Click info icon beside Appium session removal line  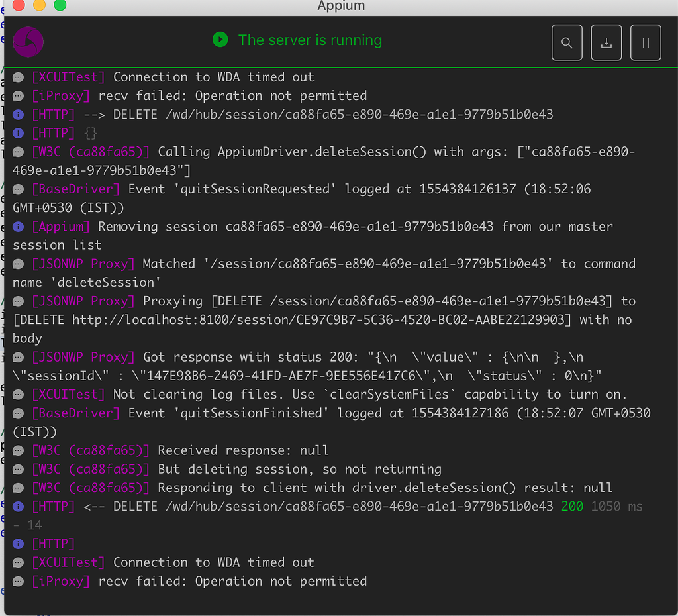pyautogui.click(x=18, y=226)
